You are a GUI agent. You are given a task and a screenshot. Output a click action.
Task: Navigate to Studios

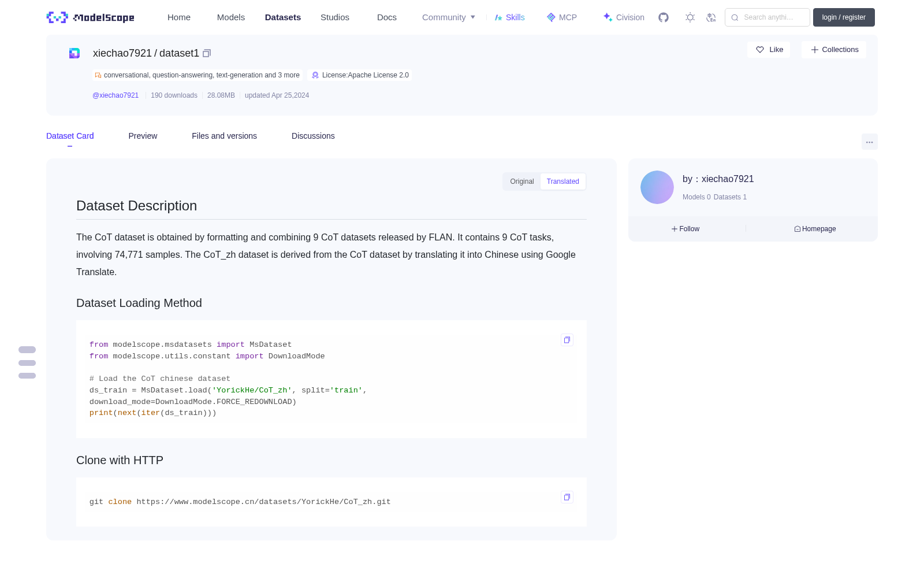click(x=335, y=17)
